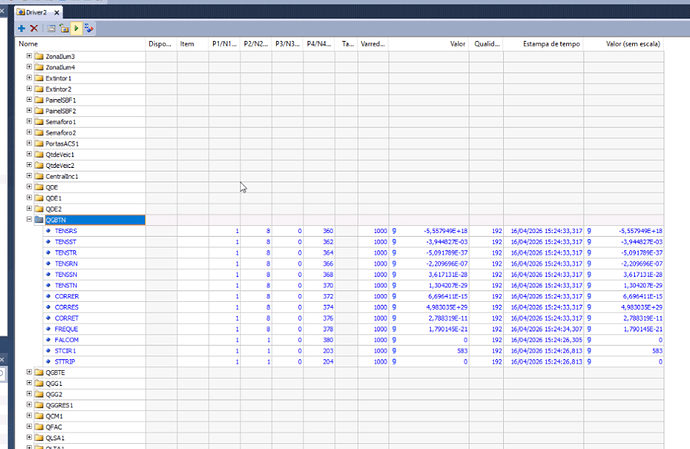Click the rightmost toolbar icon
Screen dimensions: 690x449
[90, 29]
